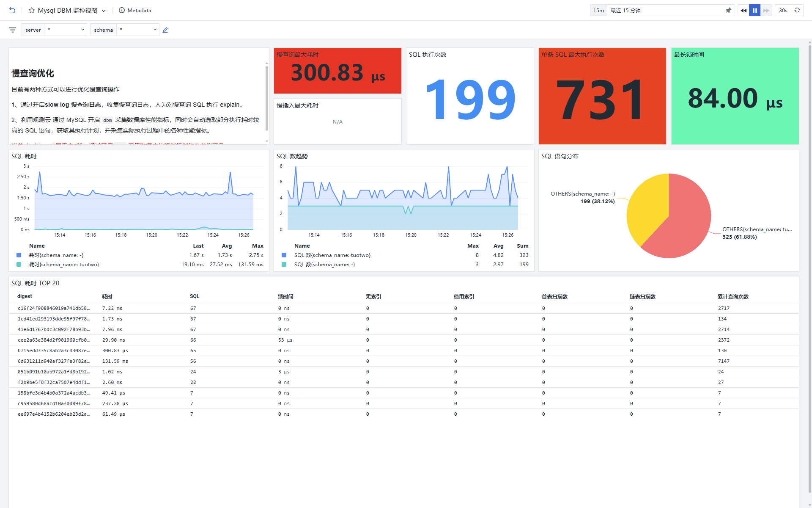Star the Mysql DBM dashboard as favorite
812x508 pixels.
pos(32,10)
